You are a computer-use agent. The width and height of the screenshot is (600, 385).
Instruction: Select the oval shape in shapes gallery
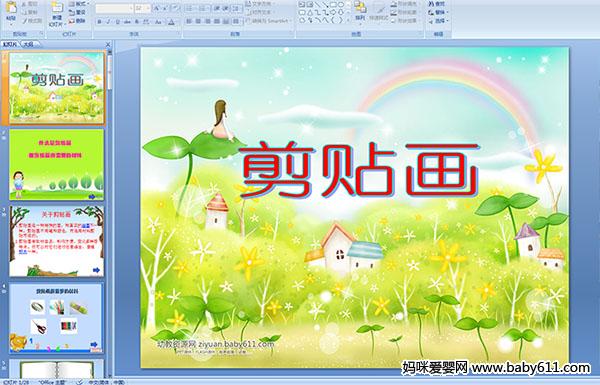[x=341, y=5]
